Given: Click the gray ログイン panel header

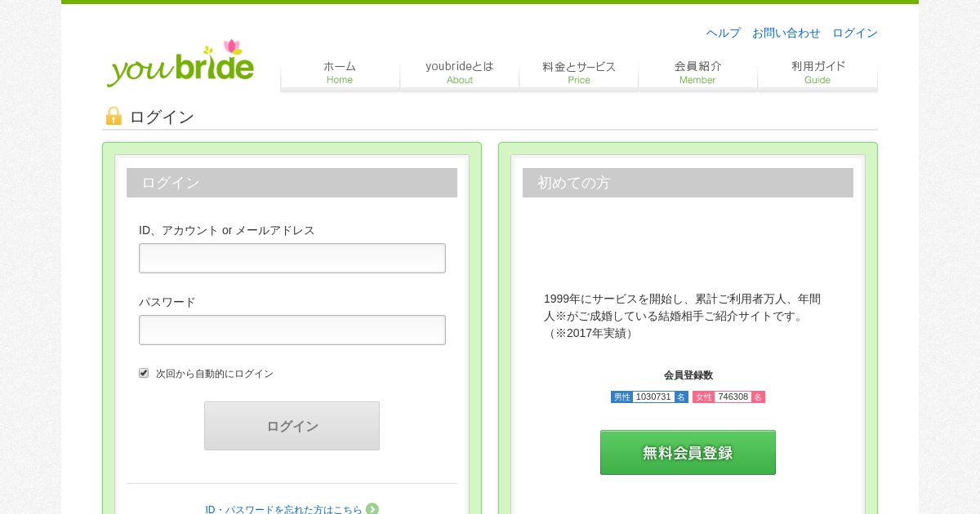Looking at the screenshot, I should click(292, 183).
